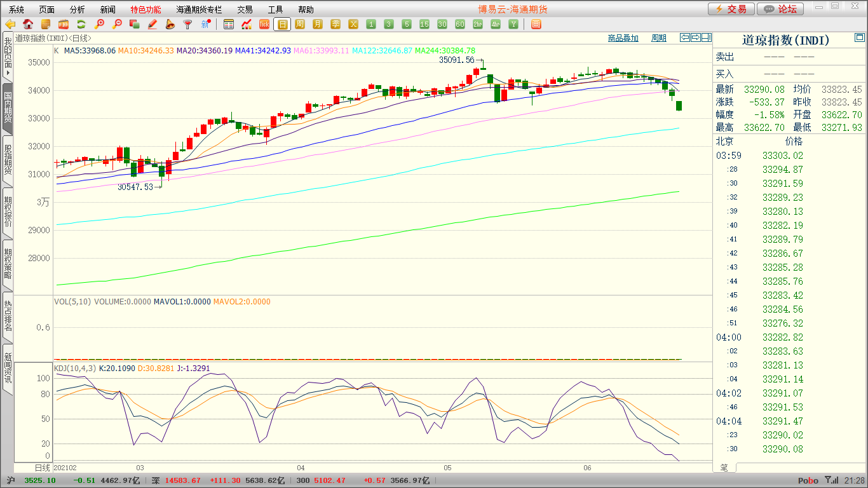868x488 pixels.
Task: Click the alert bell toolbar icon
Action: point(170,24)
